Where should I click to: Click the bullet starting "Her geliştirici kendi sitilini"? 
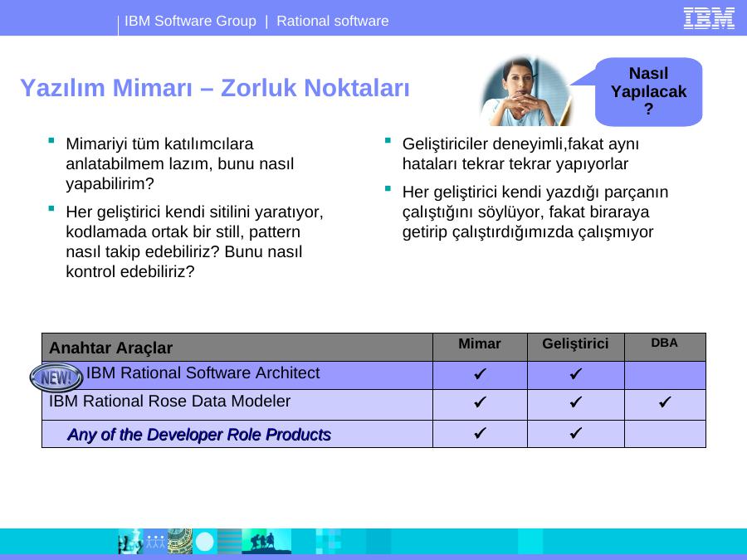tap(194, 241)
